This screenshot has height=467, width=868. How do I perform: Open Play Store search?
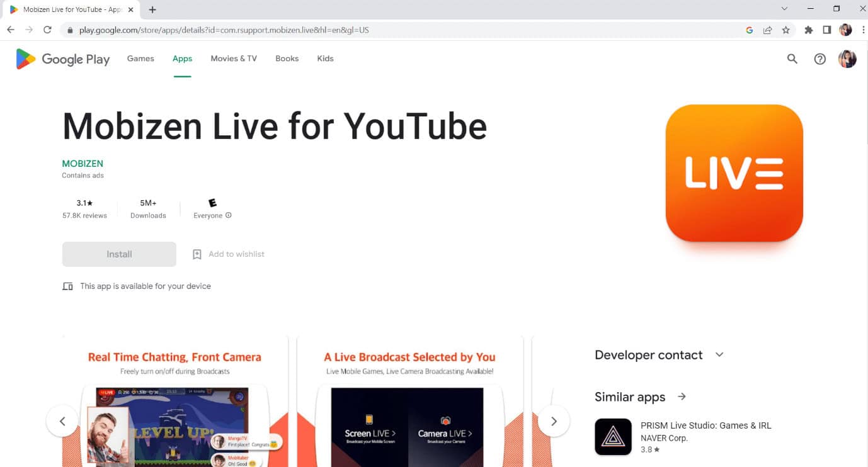point(792,59)
